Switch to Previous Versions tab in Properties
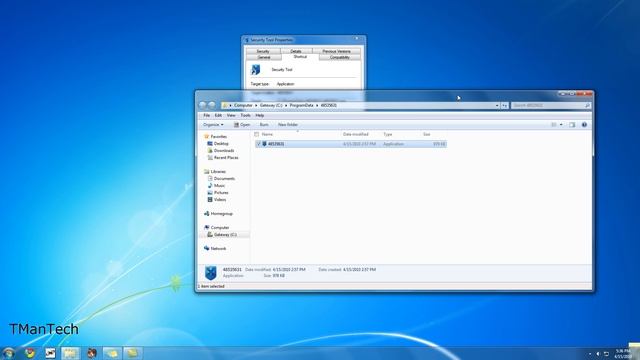 click(336, 51)
